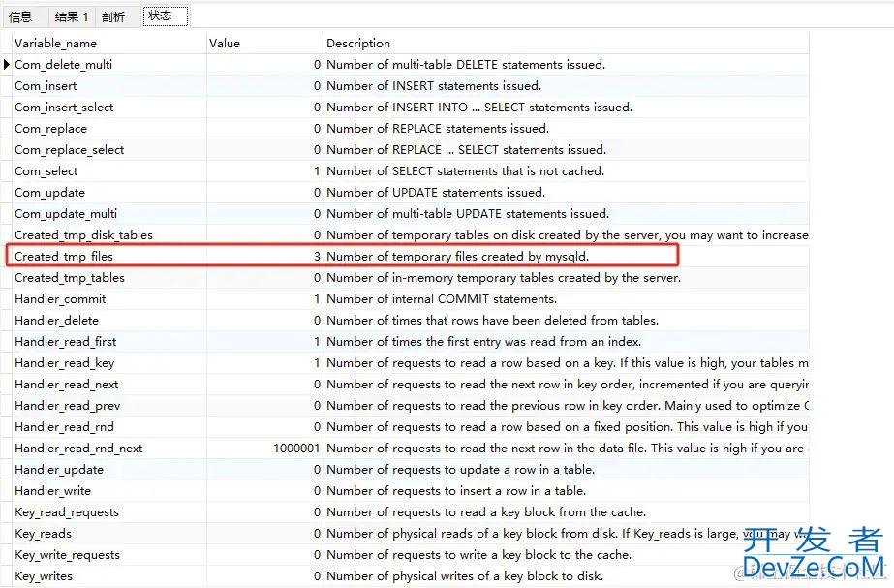This screenshot has height=588, width=894.
Task: Click the Created_tmp_tables cell
Action: [x=108, y=278]
